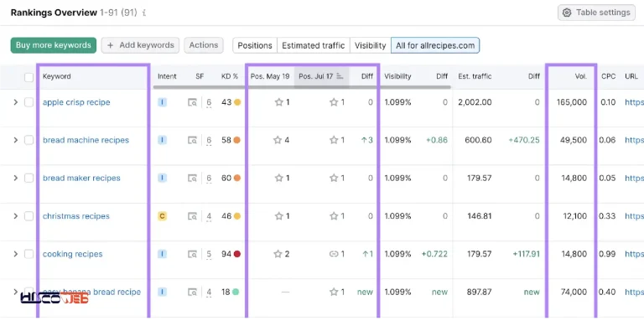This screenshot has height=321, width=644.
Task: Click Intent badge for bread machine recipes
Action: pyautogui.click(x=162, y=140)
